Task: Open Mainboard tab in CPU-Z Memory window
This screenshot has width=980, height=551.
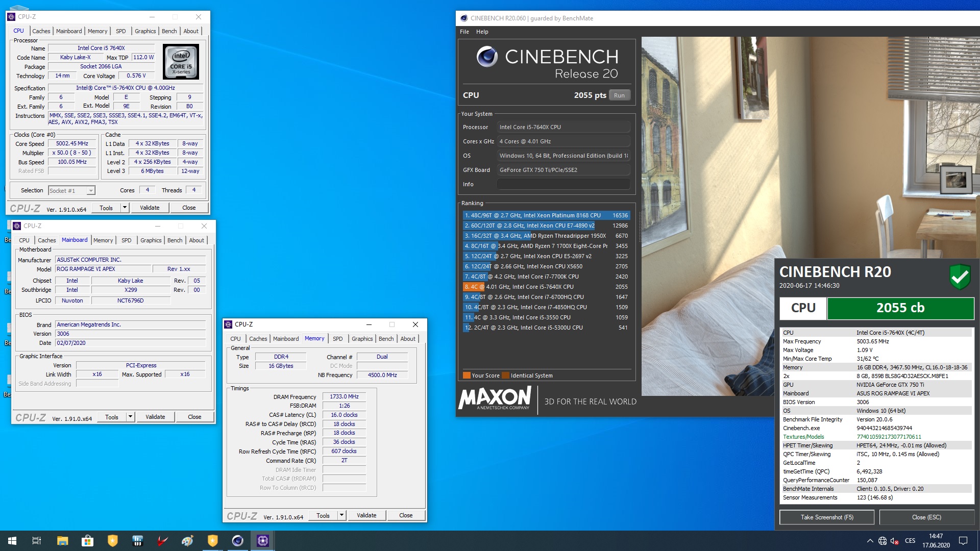Action: (x=286, y=339)
